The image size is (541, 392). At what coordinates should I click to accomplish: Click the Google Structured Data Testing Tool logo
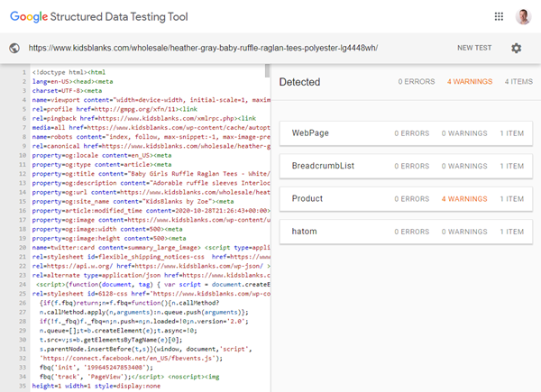(99, 16)
